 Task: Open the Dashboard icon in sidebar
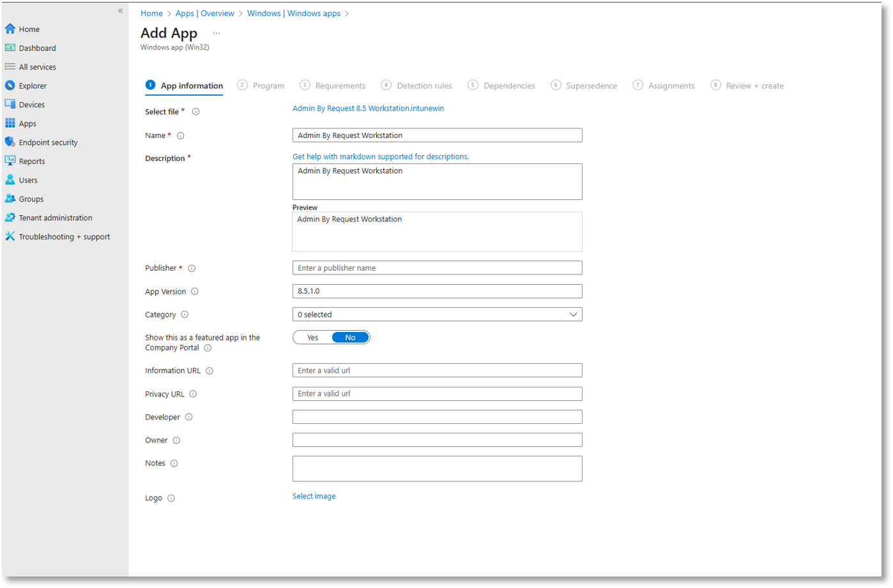pos(10,48)
